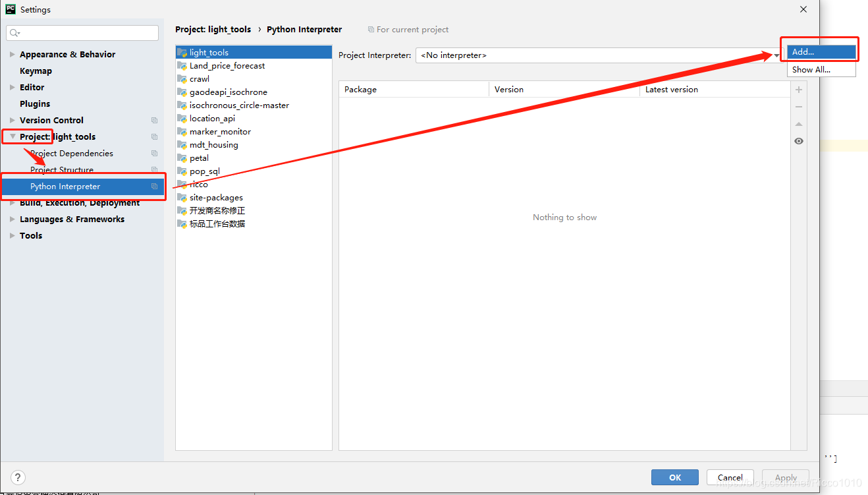Open the help question mark button
The height and width of the screenshot is (495, 868).
click(x=18, y=478)
